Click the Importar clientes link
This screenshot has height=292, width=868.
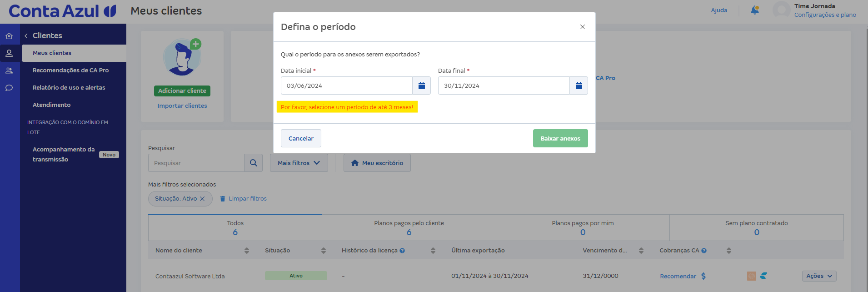[182, 106]
